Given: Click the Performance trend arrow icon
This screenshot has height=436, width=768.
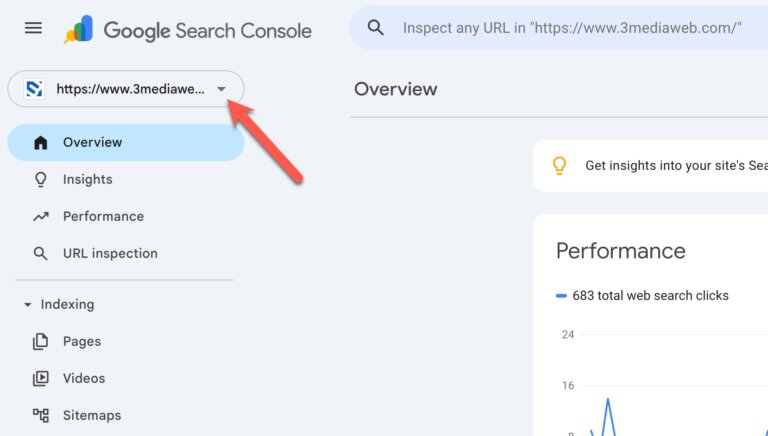Looking at the screenshot, I should 41,217.
